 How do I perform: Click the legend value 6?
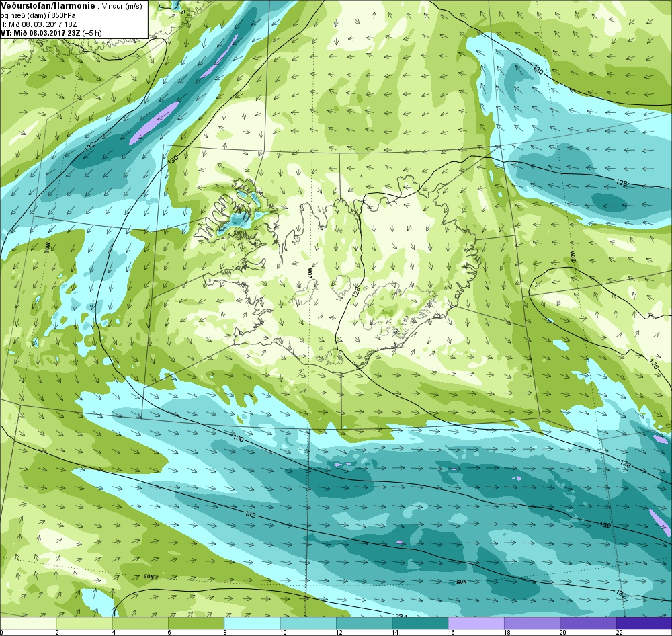coord(169,632)
